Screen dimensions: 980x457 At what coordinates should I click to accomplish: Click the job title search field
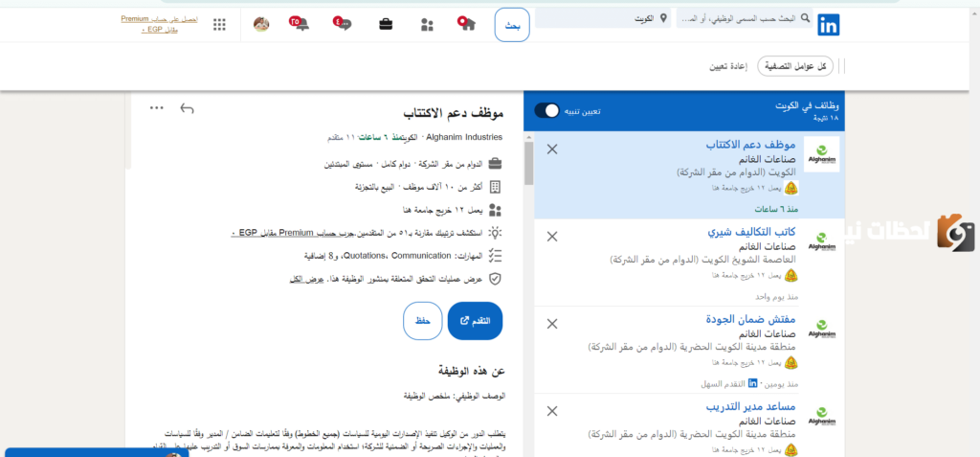click(x=745, y=18)
